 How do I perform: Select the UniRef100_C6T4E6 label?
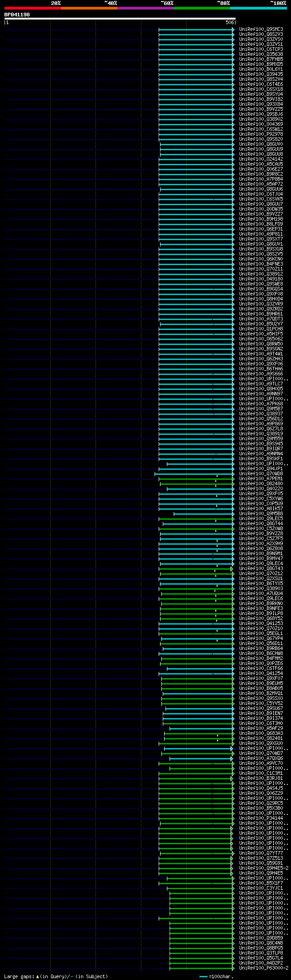click(261, 84)
